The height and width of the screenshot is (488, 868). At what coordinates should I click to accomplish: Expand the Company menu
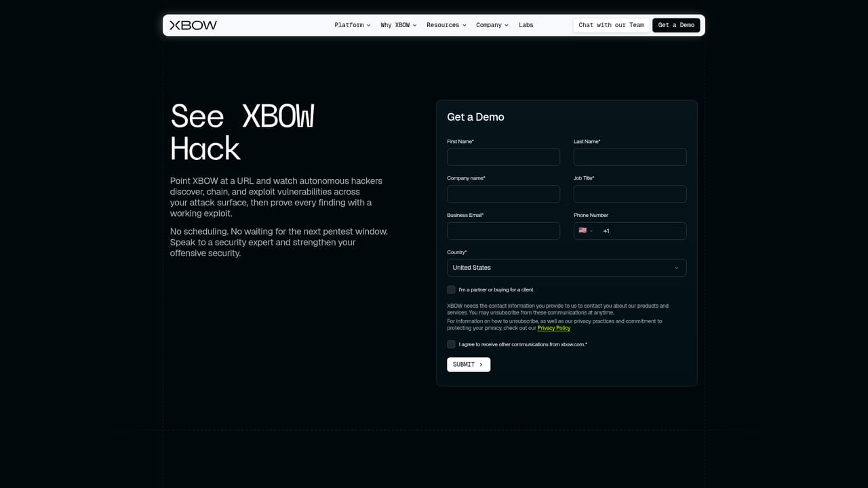pos(492,25)
